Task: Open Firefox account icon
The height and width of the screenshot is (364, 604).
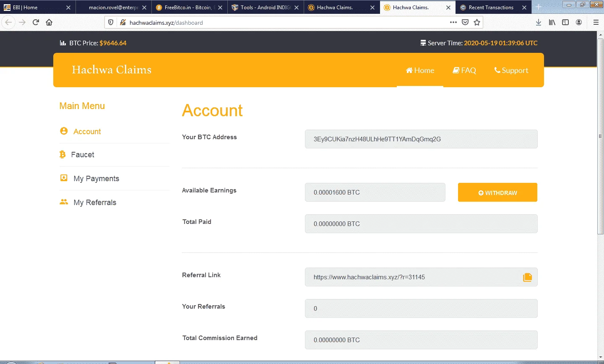Action: click(x=579, y=23)
